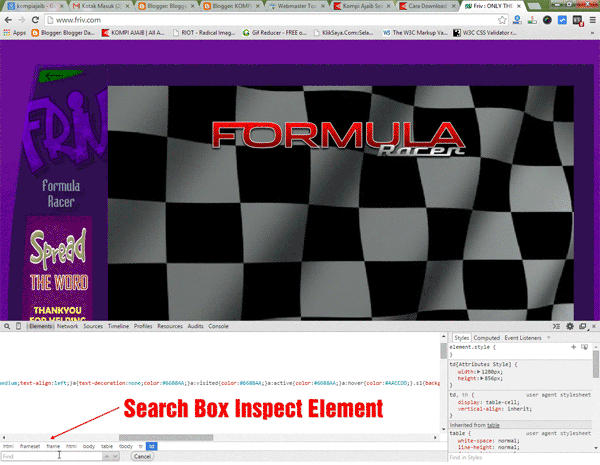Open the Timeline tab
The image size is (600, 465).
click(118, 326)
